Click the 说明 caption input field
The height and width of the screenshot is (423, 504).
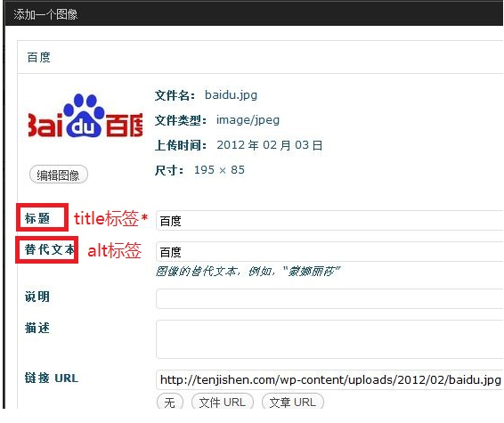329,299
